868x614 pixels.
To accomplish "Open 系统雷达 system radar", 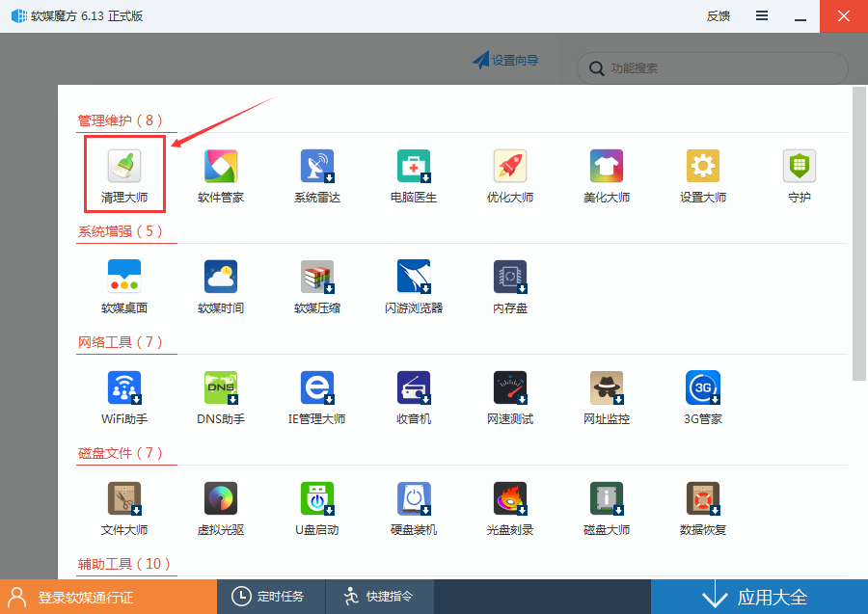I will click(317, 174).
